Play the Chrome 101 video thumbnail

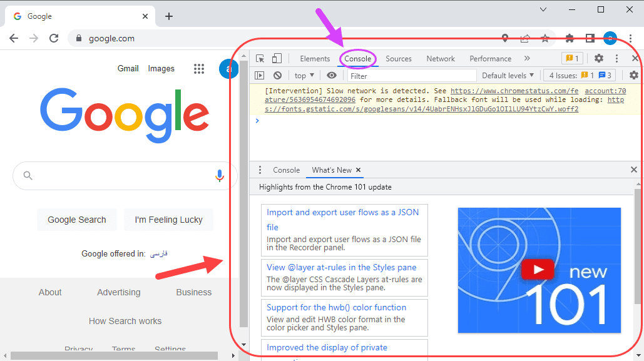(538, 270)
